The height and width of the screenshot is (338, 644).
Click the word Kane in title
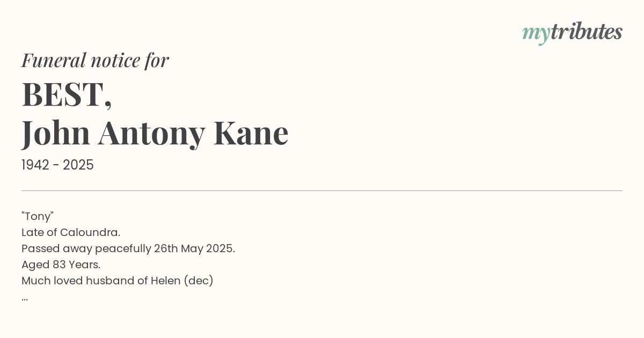coord(251,133)
